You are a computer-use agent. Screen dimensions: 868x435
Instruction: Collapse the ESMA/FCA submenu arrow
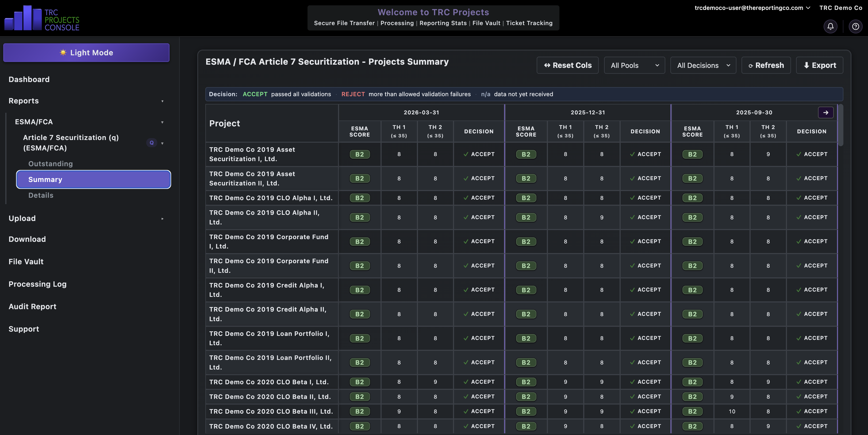(162, 122)
